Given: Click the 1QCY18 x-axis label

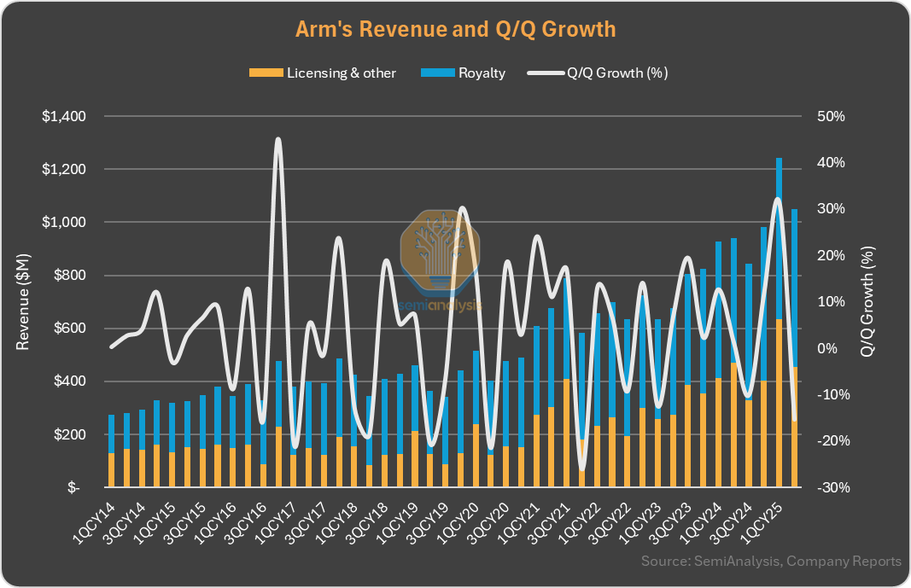Looking at the screenshot, I should [337, 524].
